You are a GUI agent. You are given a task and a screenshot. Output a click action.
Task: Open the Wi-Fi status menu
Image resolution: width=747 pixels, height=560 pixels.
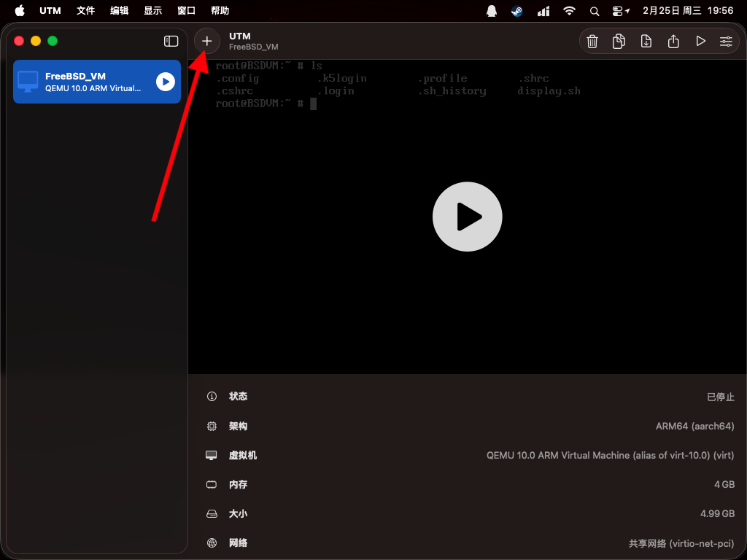click(569, 10)
